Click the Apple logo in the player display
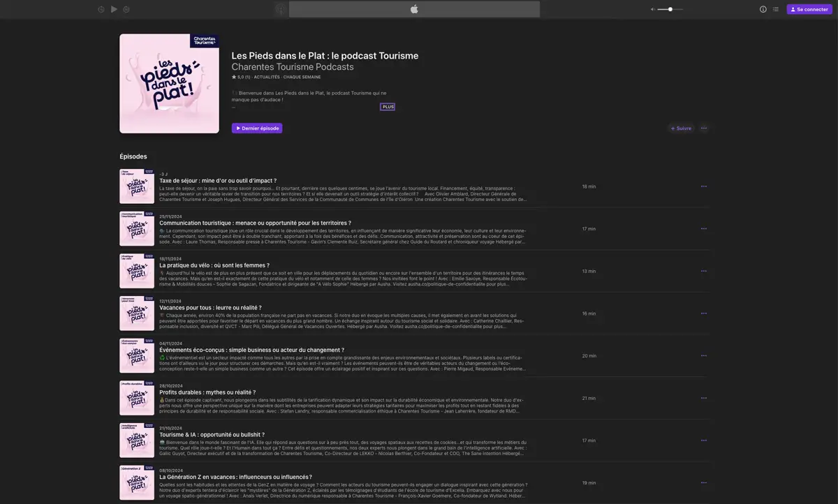 414,9
